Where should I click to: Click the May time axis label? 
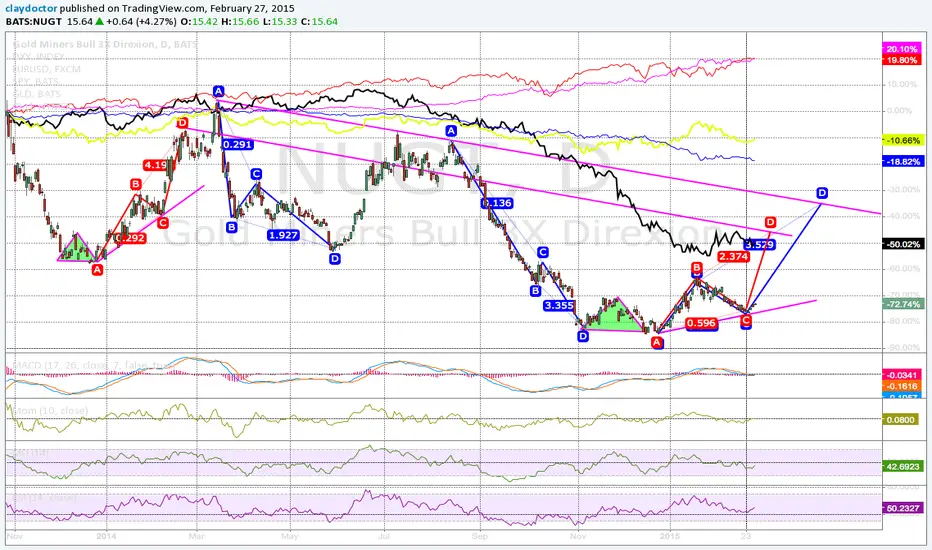(x=289, y=536)
